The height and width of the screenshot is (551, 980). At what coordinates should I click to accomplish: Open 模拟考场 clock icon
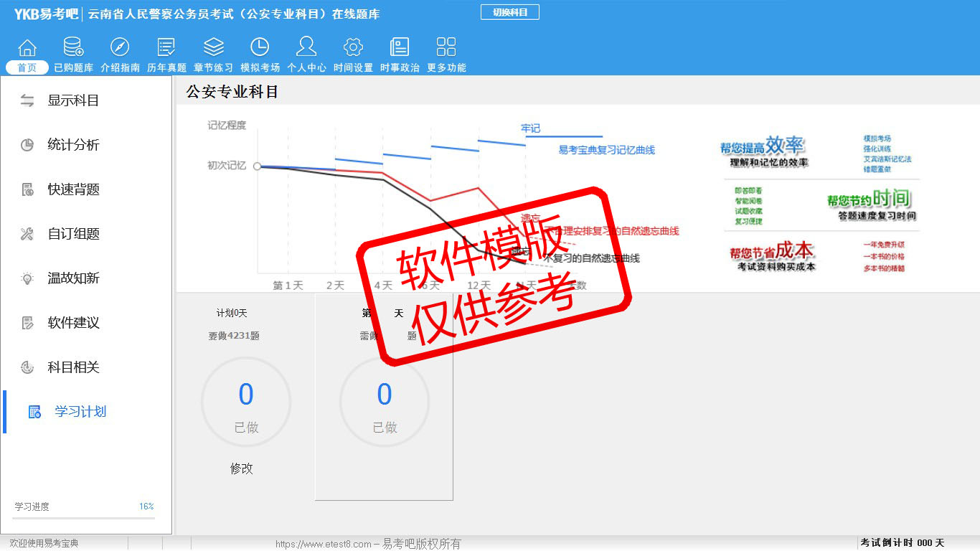260,48
